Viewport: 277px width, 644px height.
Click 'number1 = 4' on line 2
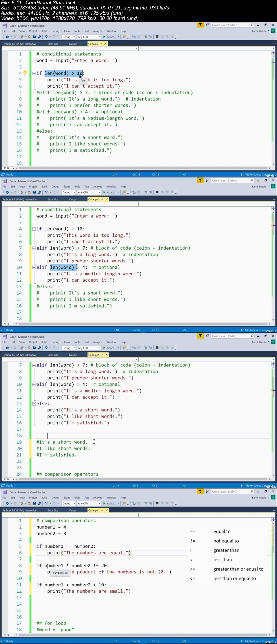tap(51, 527)
